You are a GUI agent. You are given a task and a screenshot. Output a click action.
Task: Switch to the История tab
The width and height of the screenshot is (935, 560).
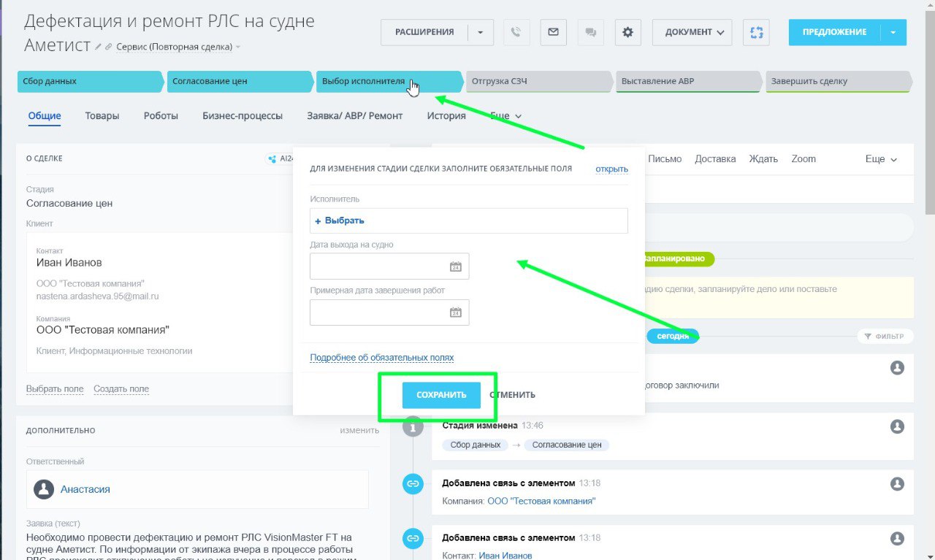pos(446,115)
